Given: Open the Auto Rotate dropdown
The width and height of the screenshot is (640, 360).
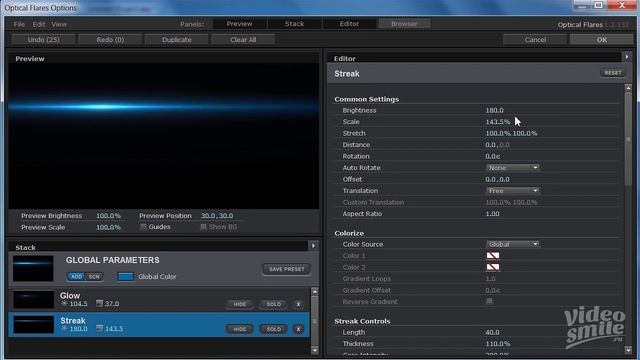Looking at the screenshot, I should (x=513, y=168).
